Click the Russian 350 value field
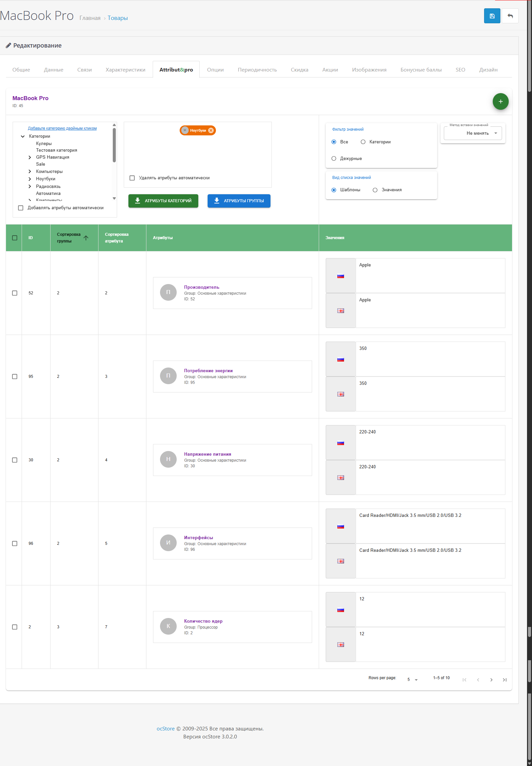Viewport: 532px width, 766px height. 430,359
